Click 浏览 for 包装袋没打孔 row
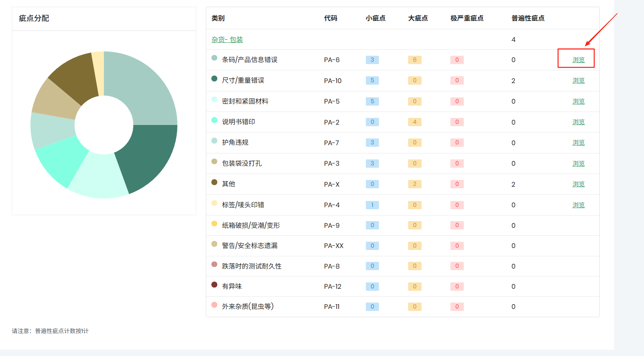The image size is (644, 356). click(578, 163)
